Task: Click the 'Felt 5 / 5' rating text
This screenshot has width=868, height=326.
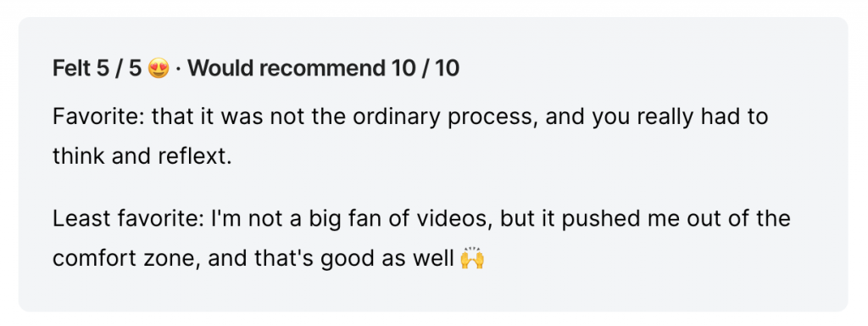Action: pos(97,69)
